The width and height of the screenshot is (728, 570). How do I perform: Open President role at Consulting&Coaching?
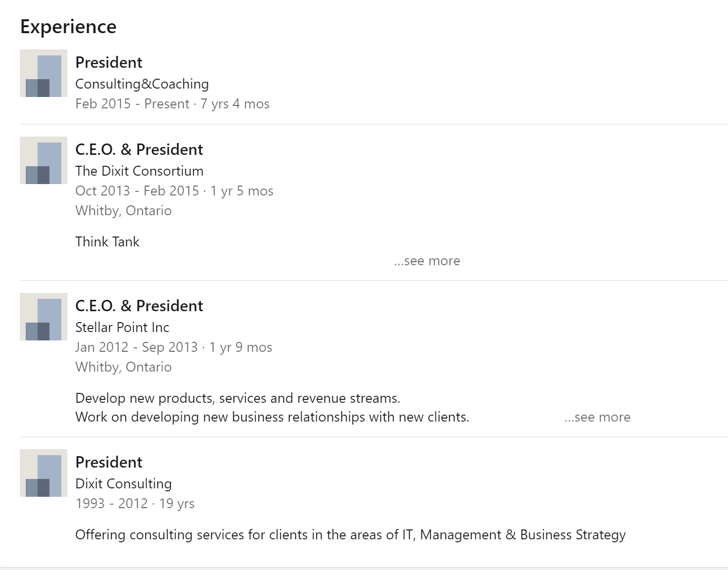109,62
